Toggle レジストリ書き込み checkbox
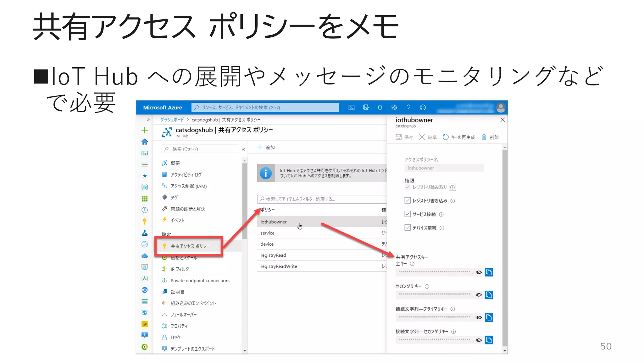 [408, 200]
